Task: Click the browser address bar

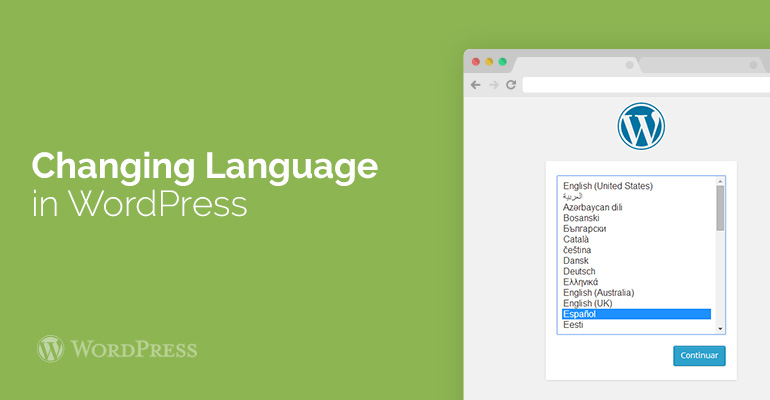Action: tap(646, 85)
